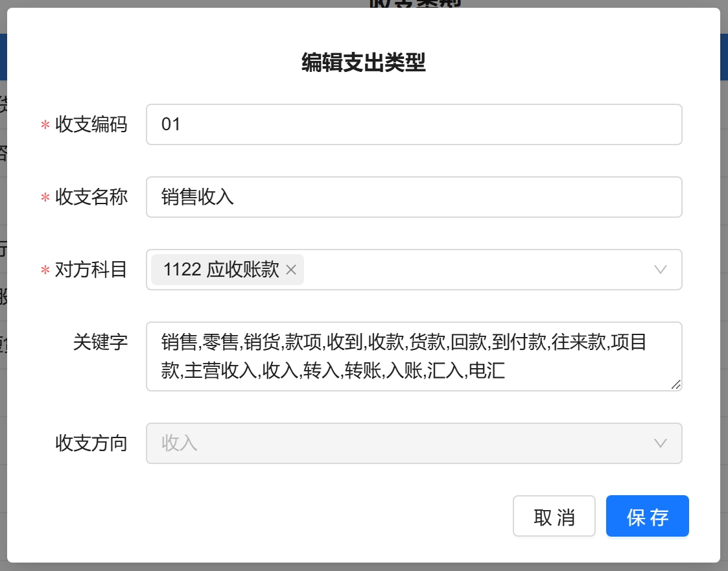Save changes with the 保存 button
This screenshot has height=571, width=728.
(x=647, y=517)
